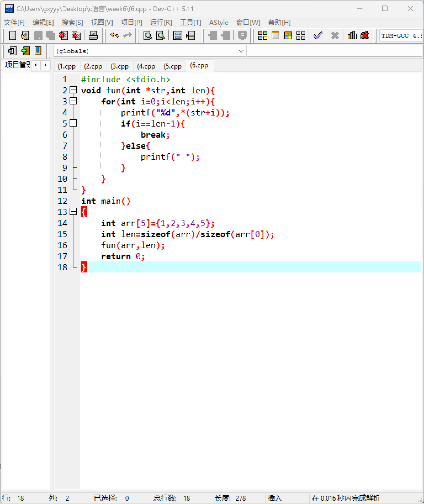
Task: Click the Profile analysis chart icon
Action: [x=352, y=35]
